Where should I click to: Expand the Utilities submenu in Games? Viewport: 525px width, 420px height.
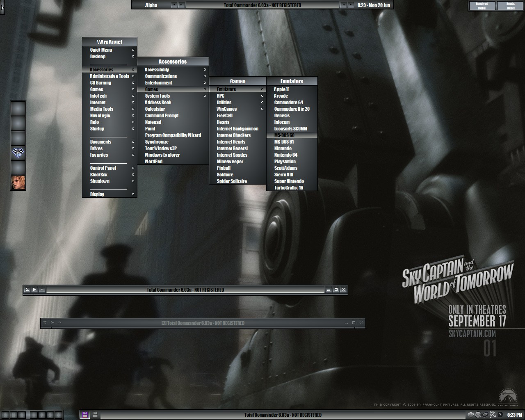tap(237, 103)
